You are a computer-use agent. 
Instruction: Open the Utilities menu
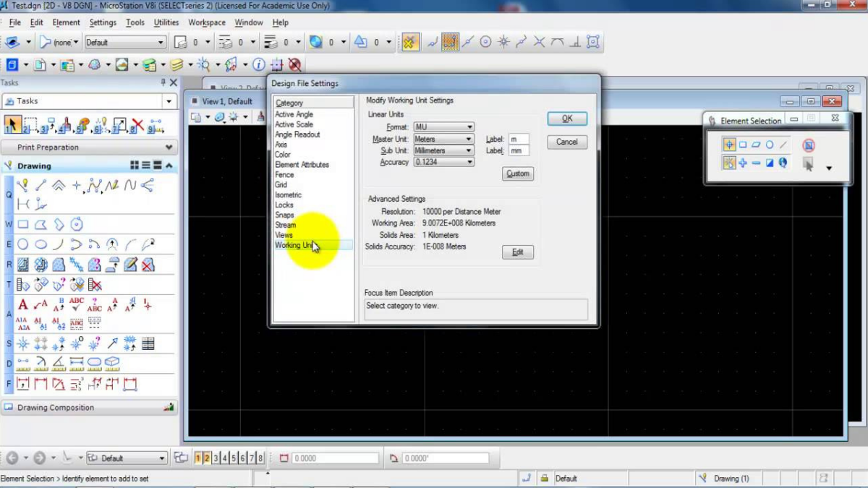166,22
